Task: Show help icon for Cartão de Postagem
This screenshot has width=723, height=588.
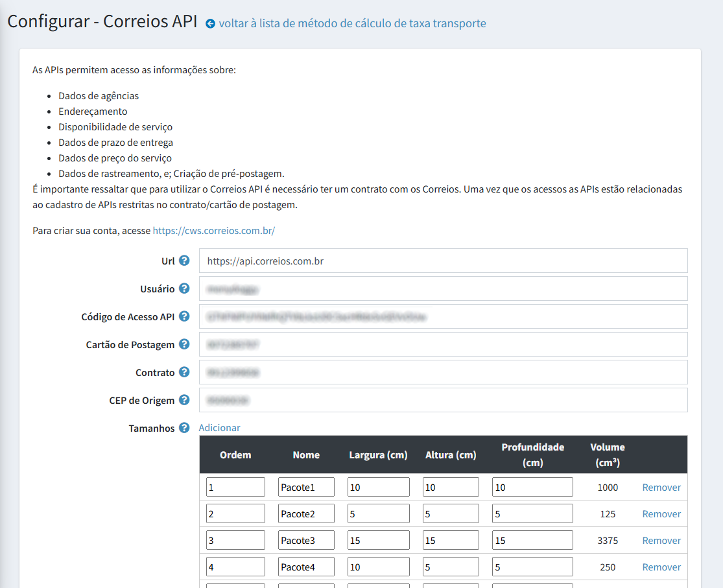Action: [x=184, y=344]
